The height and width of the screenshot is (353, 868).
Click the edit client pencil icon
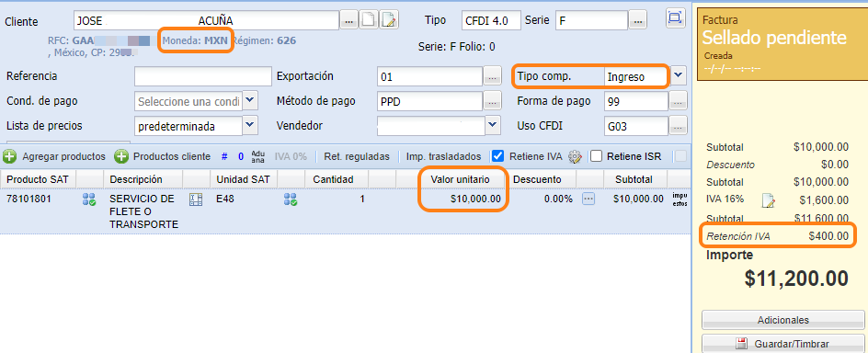[x=389, y=20]
